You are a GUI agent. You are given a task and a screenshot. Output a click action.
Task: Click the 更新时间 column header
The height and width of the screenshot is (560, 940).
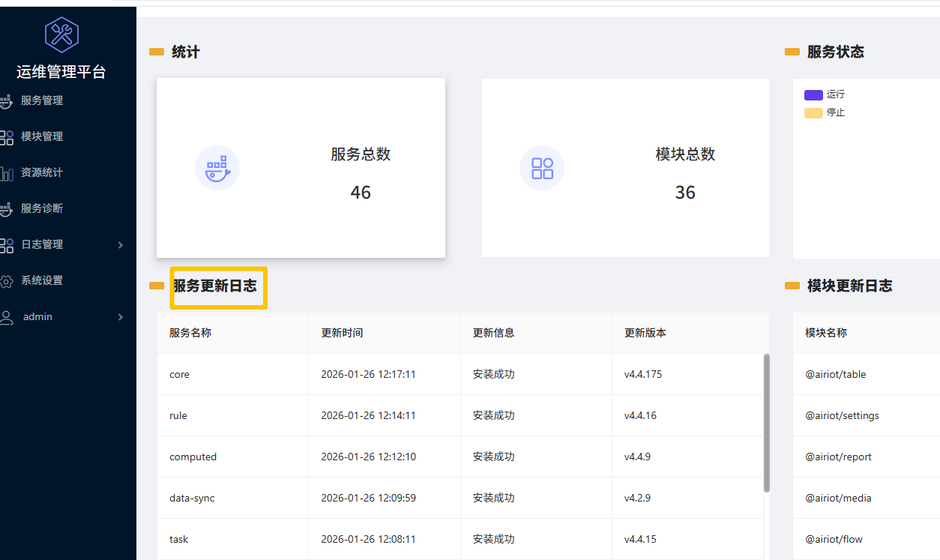coord(343,333)
